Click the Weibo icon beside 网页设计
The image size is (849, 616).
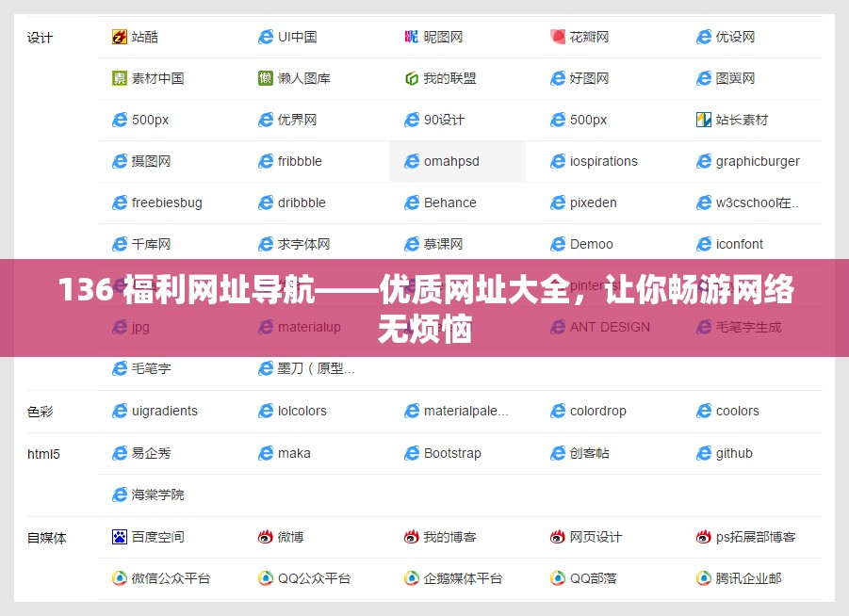(x=558, y=537)
